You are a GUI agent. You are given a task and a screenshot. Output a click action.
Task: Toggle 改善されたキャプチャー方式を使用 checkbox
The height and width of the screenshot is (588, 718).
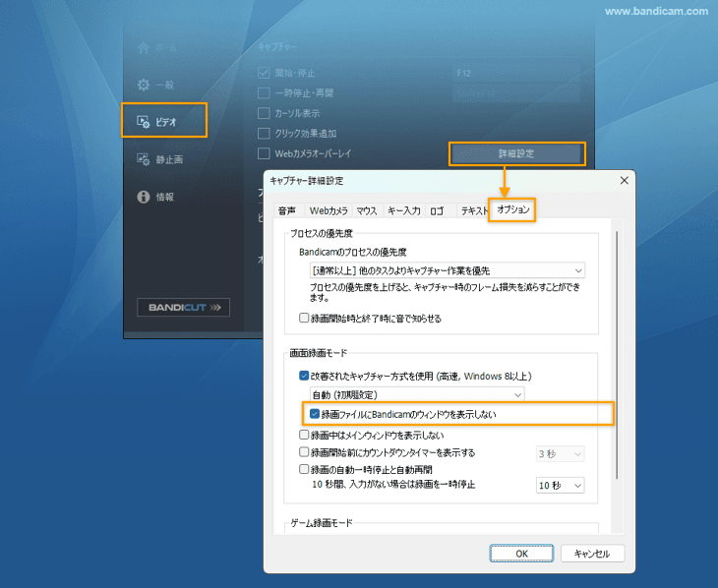pyautogui.click(x=304, y=376)
